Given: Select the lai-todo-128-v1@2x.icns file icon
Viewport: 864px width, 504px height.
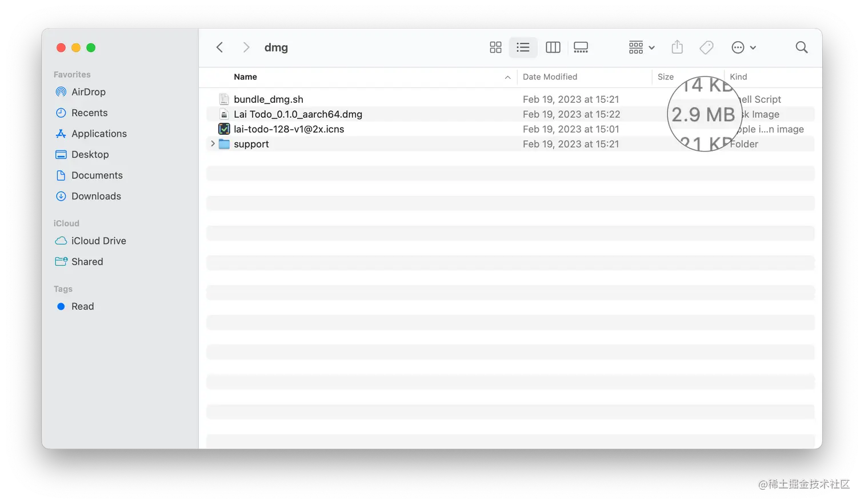Looking at the screenshot, I should [225, 129].
